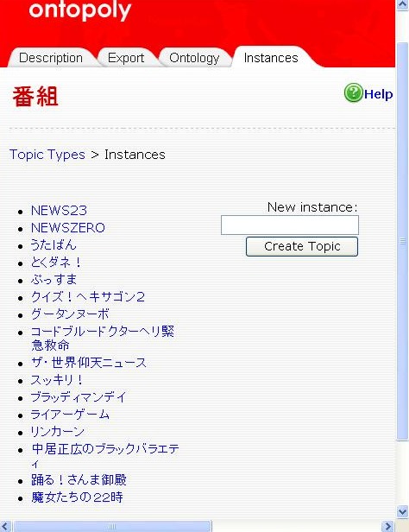409x532 pixels.
Task: Open the リンカーン instance
Action: tap(57, 432)
